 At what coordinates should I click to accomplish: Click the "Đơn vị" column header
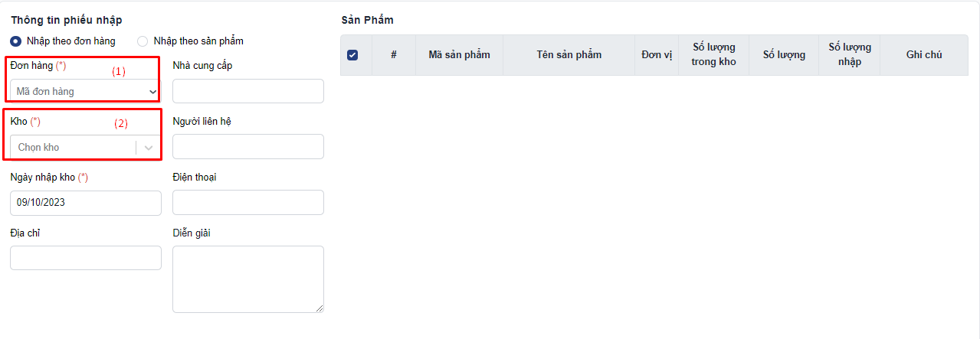[657, 55]
